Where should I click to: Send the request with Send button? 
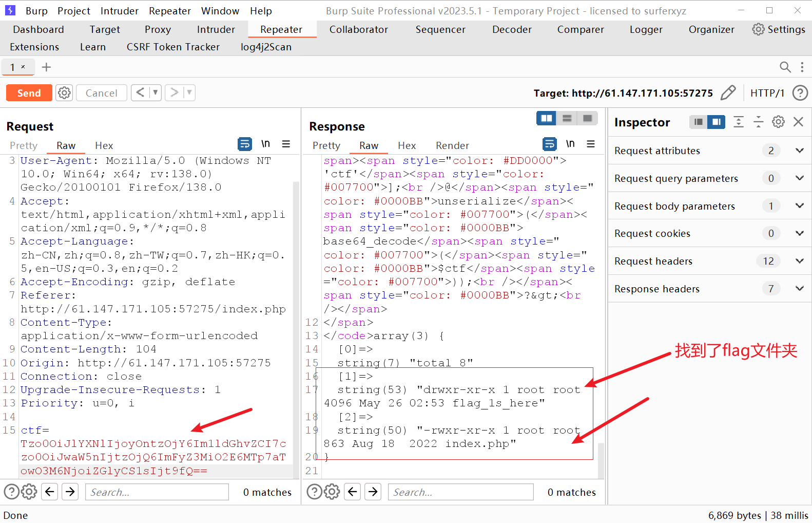click(x=29, y=93)
